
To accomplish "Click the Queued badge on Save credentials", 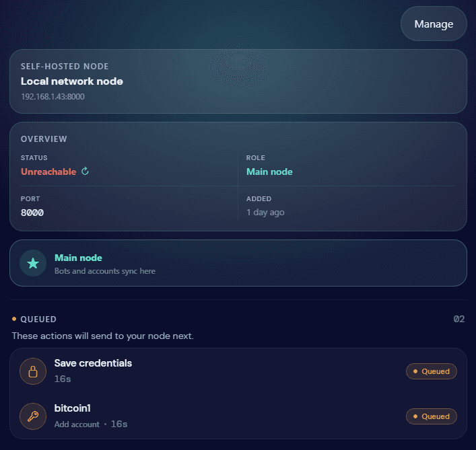I will click(x=432, y=371).
